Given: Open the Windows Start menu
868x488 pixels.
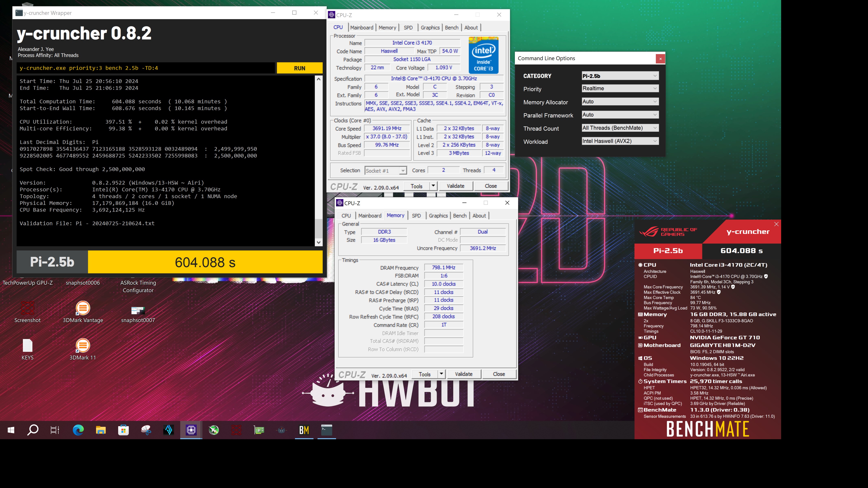Looking at the screenshot, I should click(x=11, y=430).
